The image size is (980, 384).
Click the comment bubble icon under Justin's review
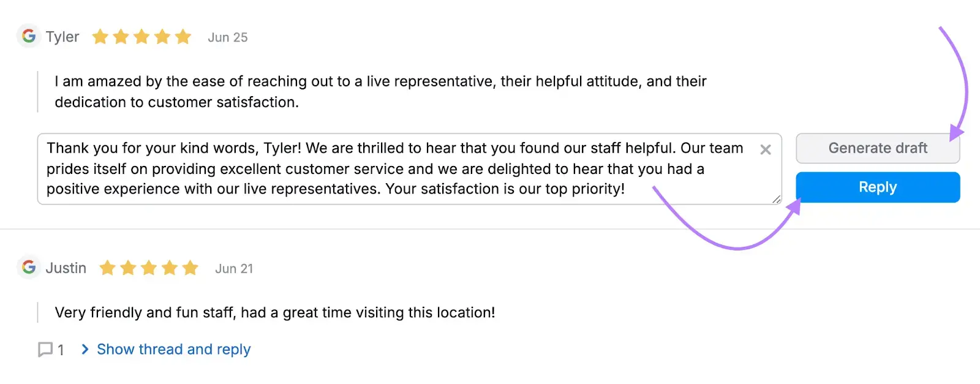pyautogui.click(x=45, y=349)
